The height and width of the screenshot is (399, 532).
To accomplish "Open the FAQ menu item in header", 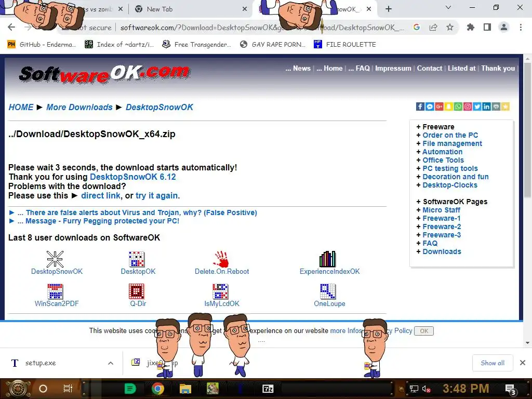I will click(x=359, y=68).
